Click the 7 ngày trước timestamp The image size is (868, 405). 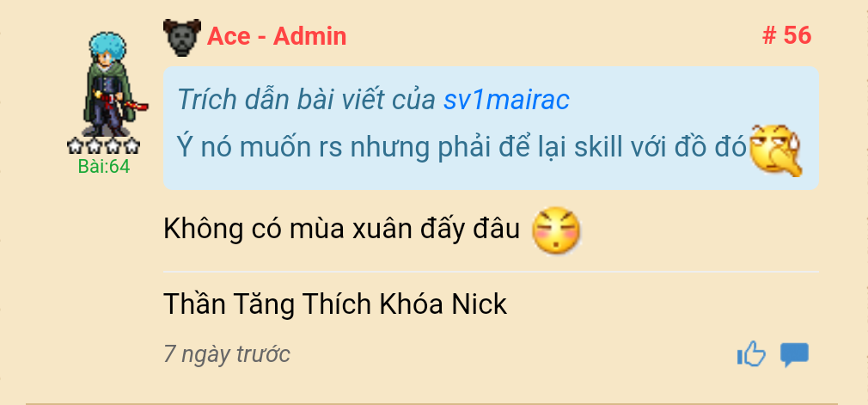[226, 354]
